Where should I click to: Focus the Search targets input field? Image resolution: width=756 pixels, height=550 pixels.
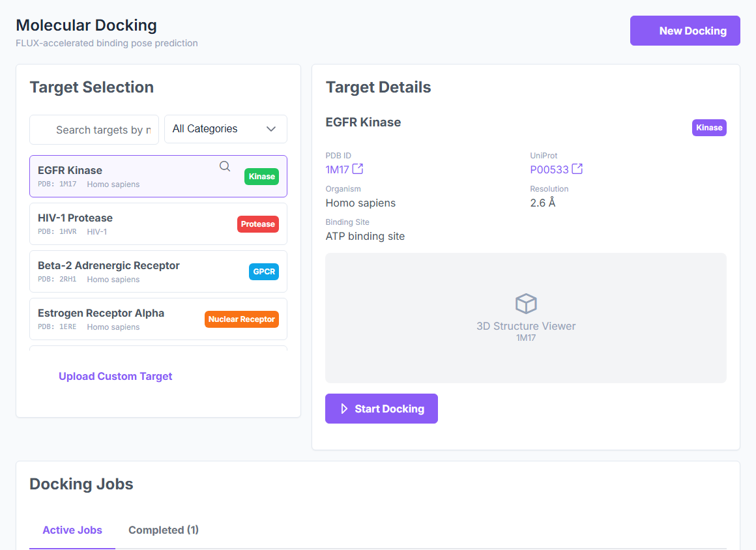pyautogui.click(x=94, y=129)
